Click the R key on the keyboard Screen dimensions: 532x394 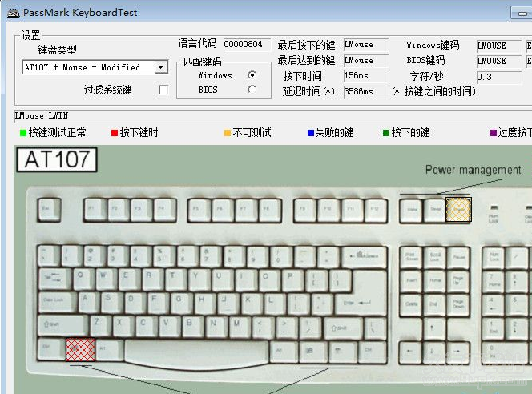point(153,279)
